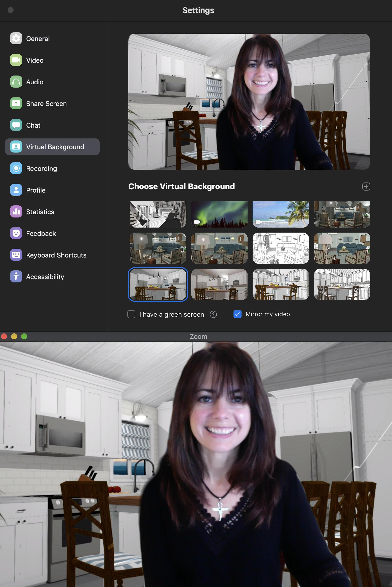Click the Keyboard Shortcuts keyboard icon
The image size is (392, 587).
(16, 255)
